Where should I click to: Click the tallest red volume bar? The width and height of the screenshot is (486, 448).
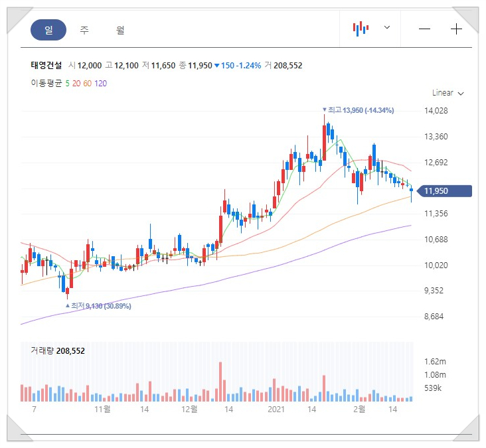221,382
